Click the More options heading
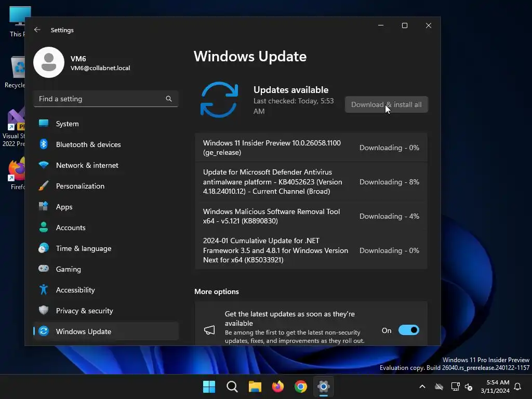Viewport: 532px width, 399px height. tap(217, 291)
